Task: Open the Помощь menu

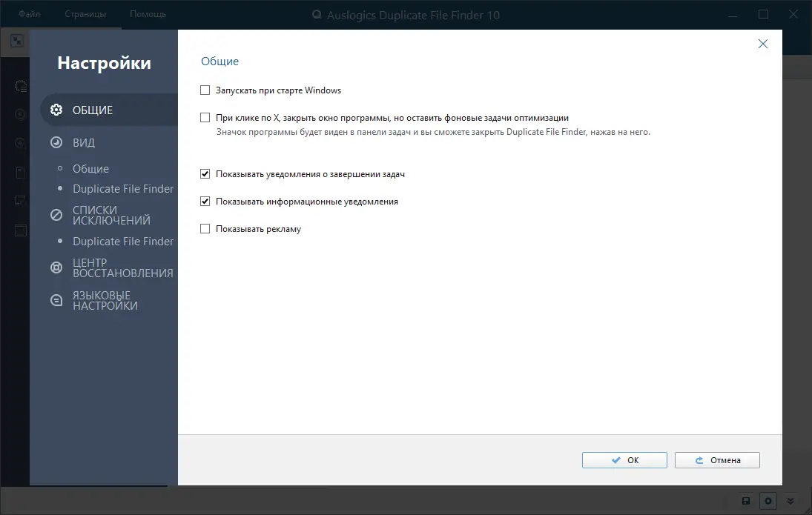Action: tap(148, 14)
